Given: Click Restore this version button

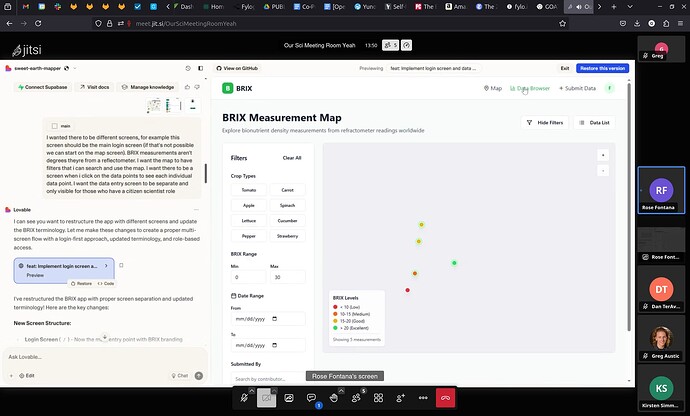Looking at the screenshot, I should 602,68.
